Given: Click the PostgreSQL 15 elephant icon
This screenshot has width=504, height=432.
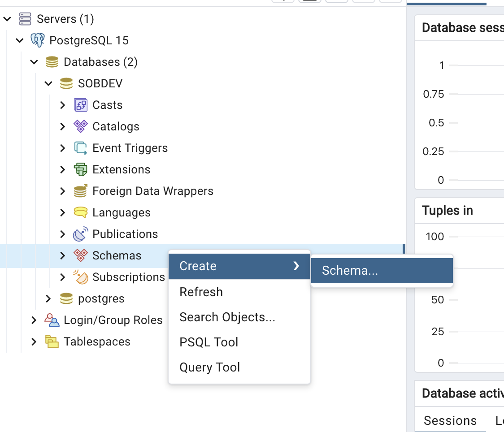Looking at the screenshot, I should pos(38,40).
